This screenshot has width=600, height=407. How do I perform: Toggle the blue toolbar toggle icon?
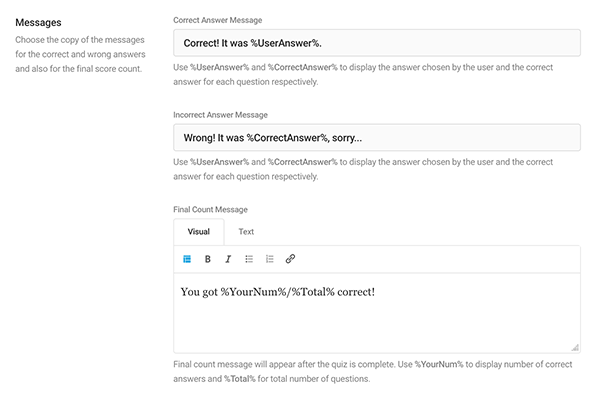pyautogui.click(x=187, y=259)
